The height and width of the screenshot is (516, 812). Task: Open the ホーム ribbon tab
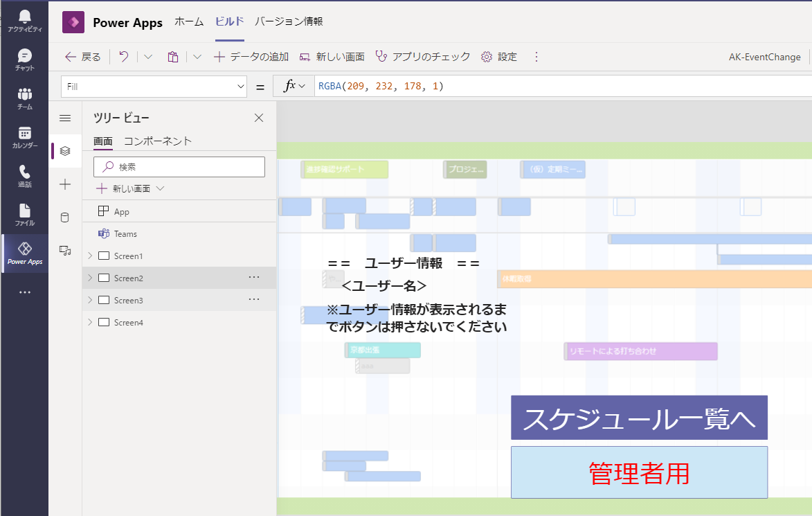click(x=188, y=21)
